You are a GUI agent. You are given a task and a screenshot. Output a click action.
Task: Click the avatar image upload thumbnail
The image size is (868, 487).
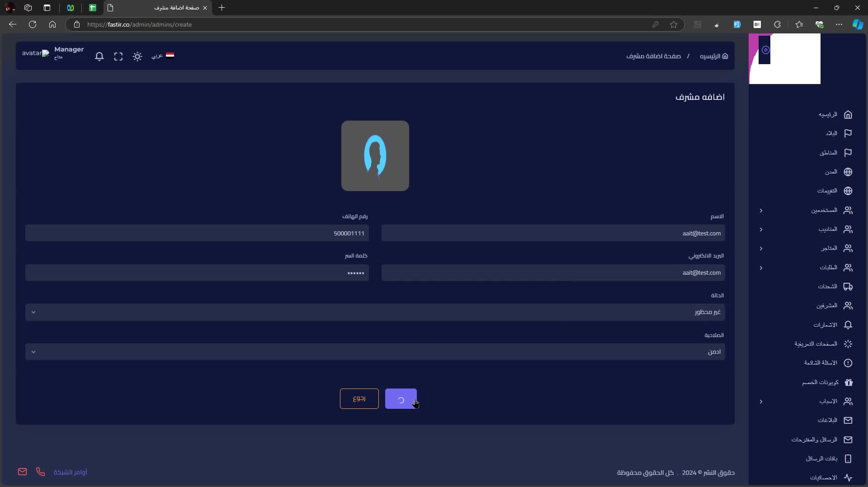point(375,156)
